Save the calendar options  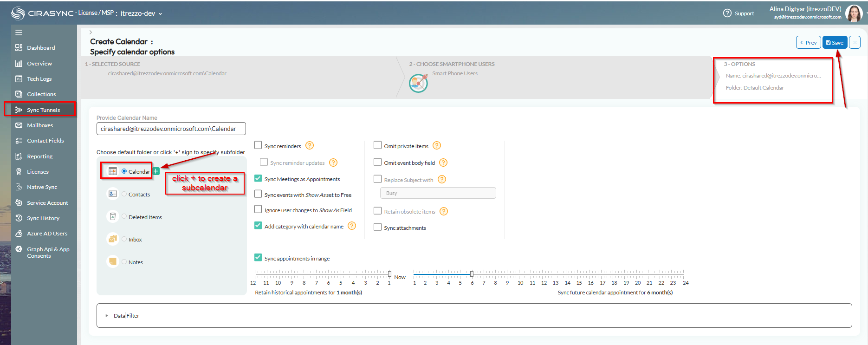(x=835, y=42)
